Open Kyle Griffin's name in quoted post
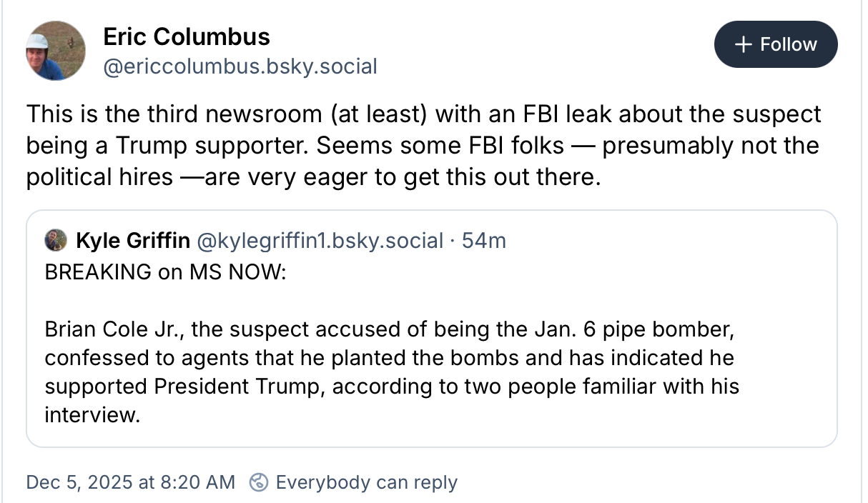Image resolution: width=868 pixels, height=503 pixels. point(133,241)
